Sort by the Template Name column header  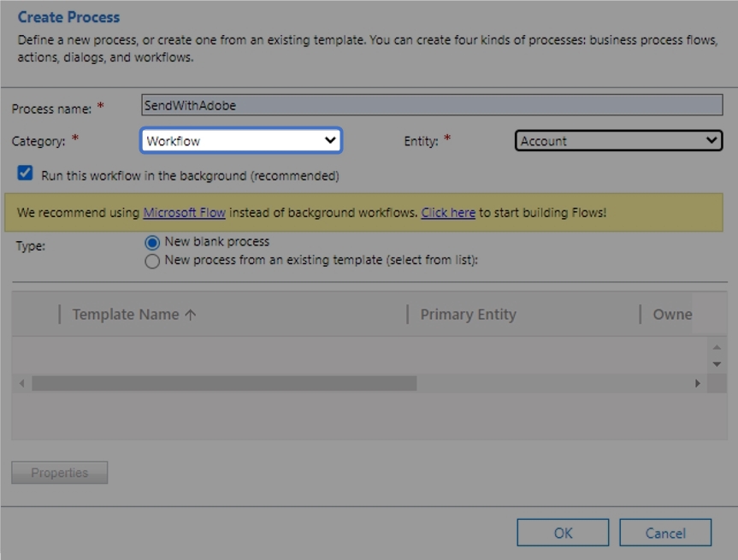(x=133, y=315)
